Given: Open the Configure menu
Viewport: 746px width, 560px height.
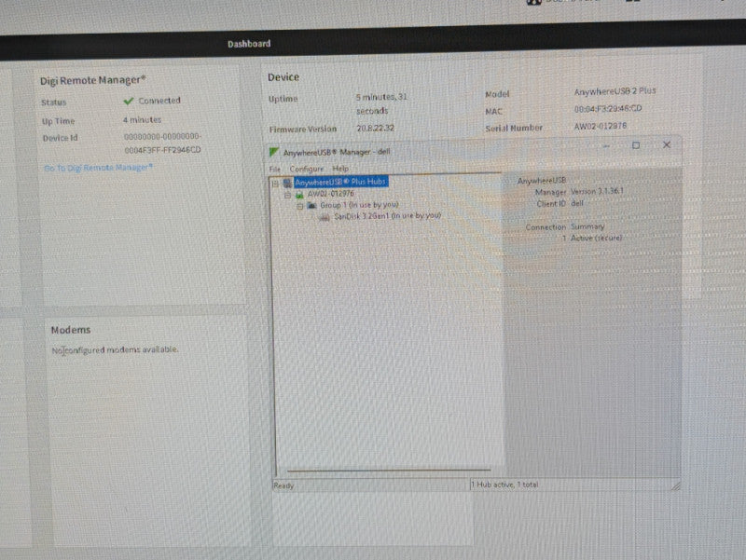Looking at the screenshot, I should point(307,169).
